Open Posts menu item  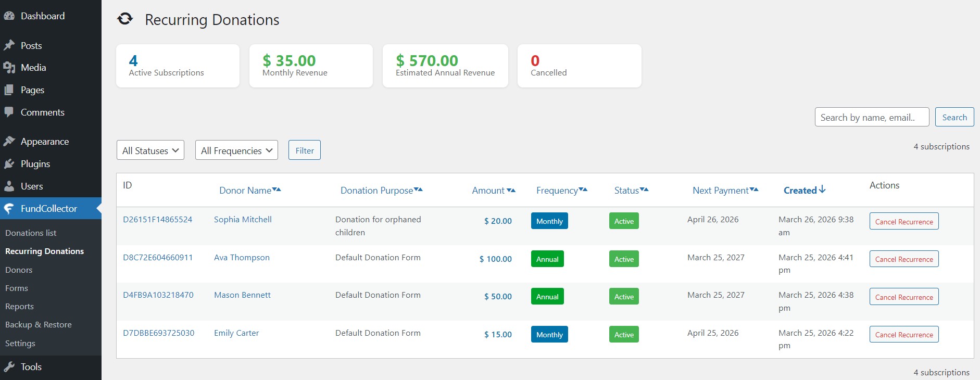(x=51, y=46)
